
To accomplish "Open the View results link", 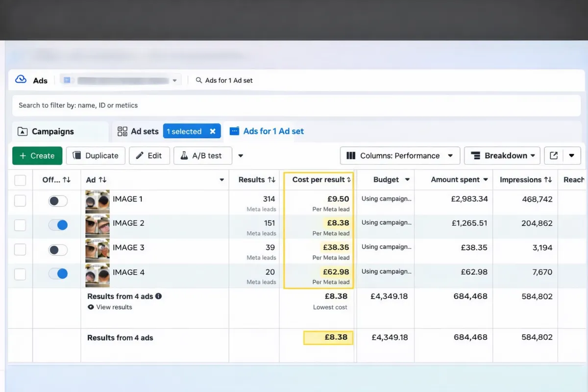I will click(x=114, y=307).
